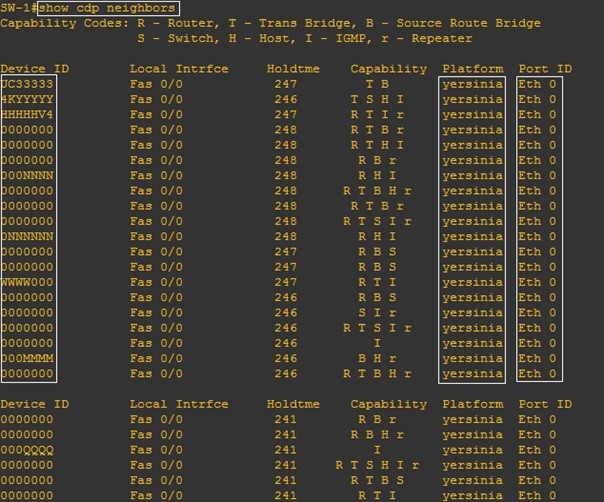
Task: Select capability 'T B' in UC33333 row
Action: (x=377, y=84)
